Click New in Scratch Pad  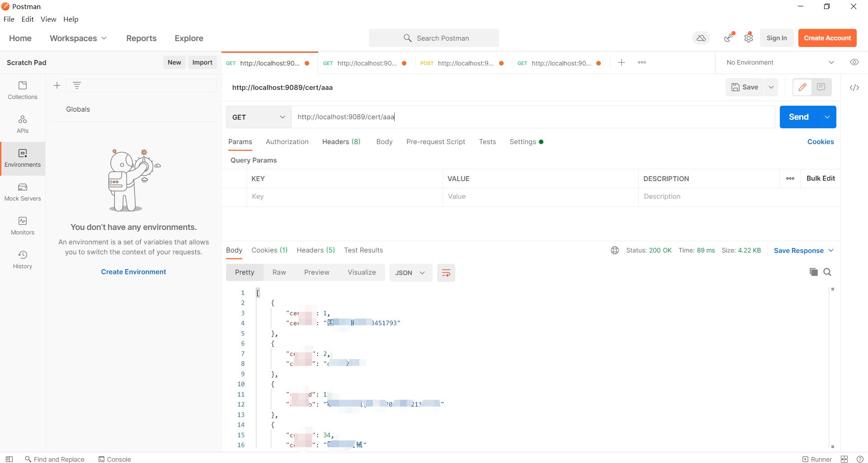175,62
